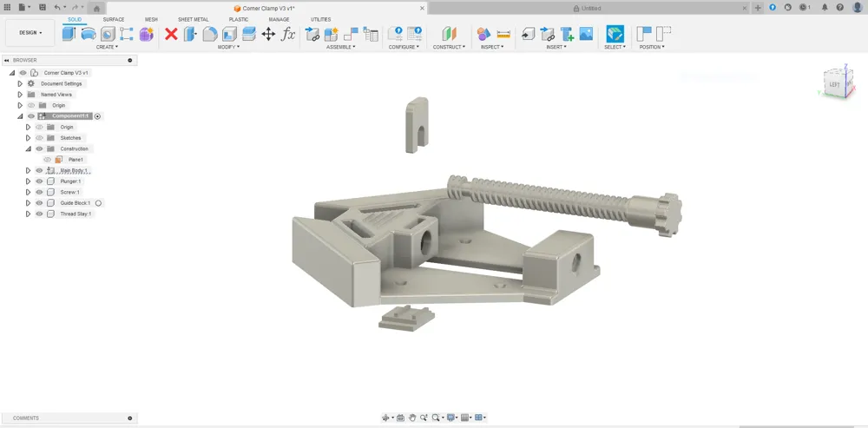This screenshot has width=868, height=428.
Task: Select the Extrude tool
Action: [x=69, y=34]
